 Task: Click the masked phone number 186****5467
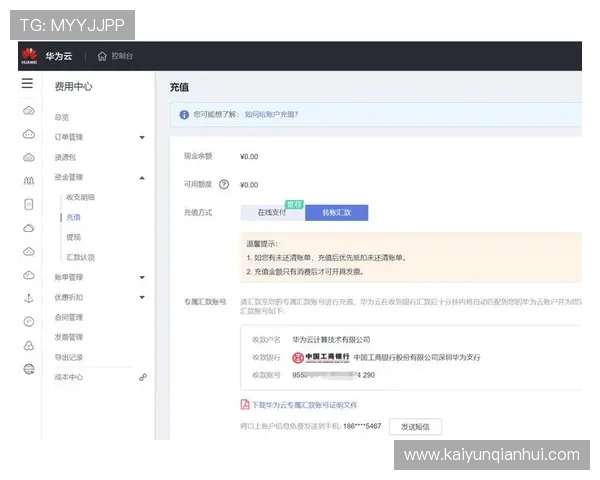tap(362, 426)
